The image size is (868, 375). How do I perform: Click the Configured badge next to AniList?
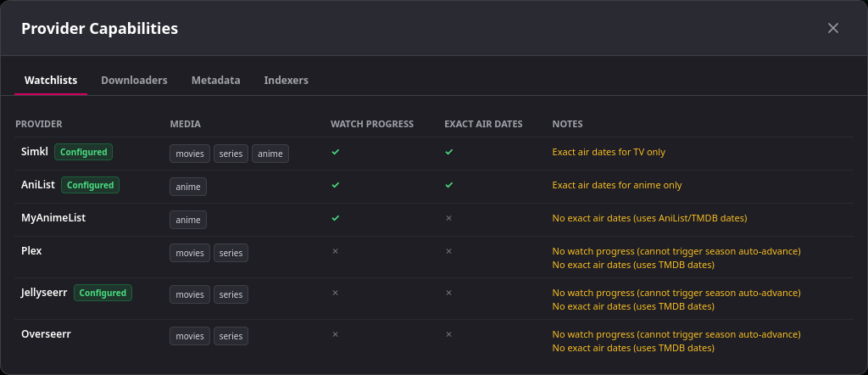coord(90,185)
